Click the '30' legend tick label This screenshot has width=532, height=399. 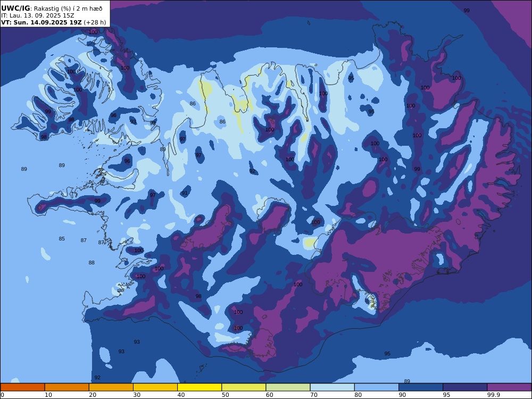click(x=137, y=395)
